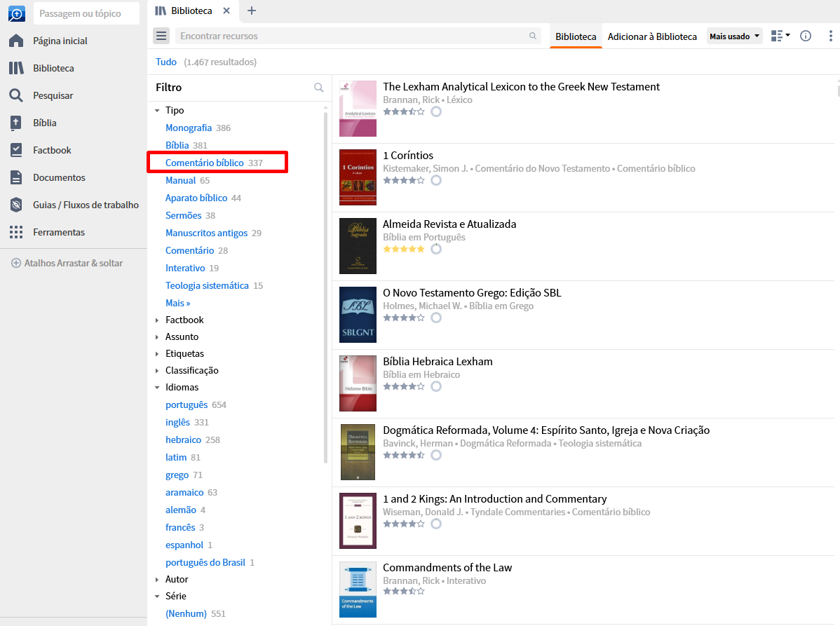Click the Encontrar recursos search field
Screen dimensions: 840x626
tap(358, 36)
